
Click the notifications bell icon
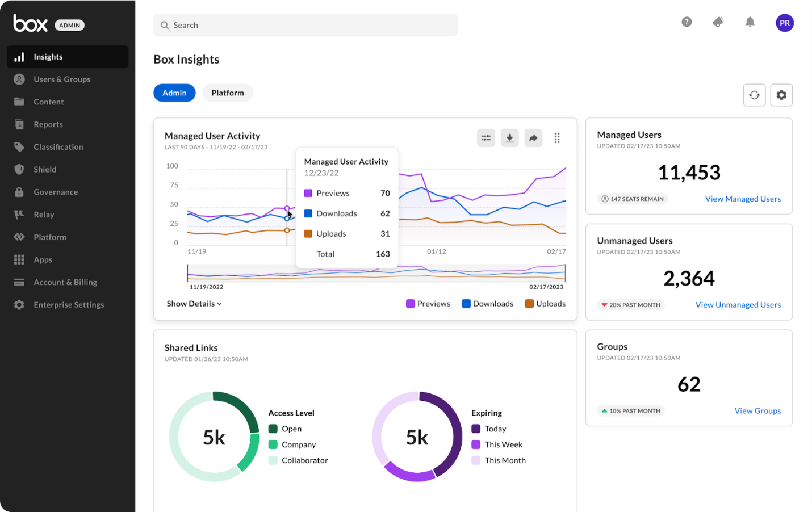750,22
